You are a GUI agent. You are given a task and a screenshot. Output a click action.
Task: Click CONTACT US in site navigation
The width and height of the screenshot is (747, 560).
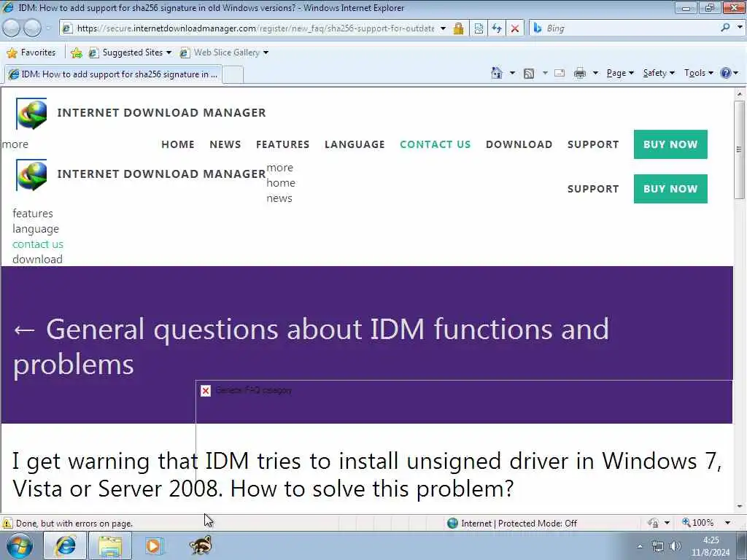[435, 144]
